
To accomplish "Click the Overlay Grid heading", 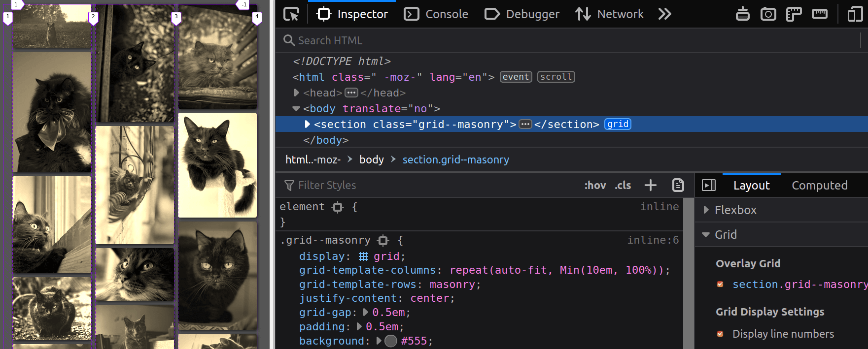I will coord(748,263).
